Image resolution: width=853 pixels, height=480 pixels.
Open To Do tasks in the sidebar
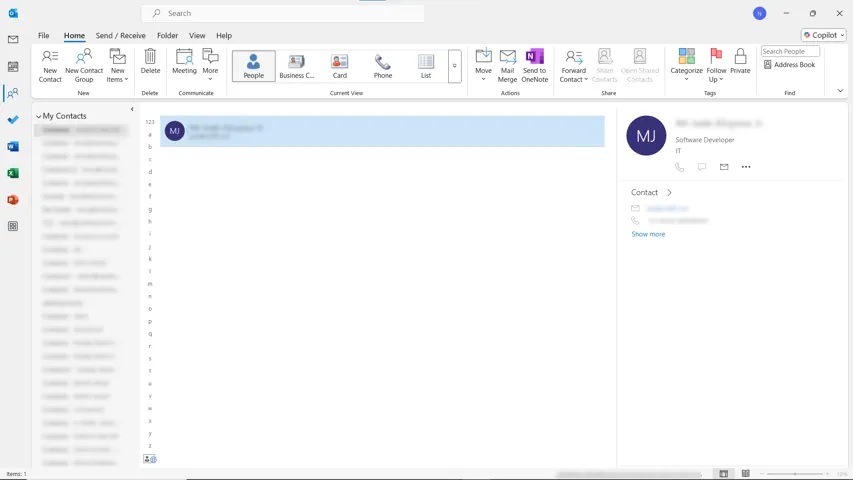[13, 119]
